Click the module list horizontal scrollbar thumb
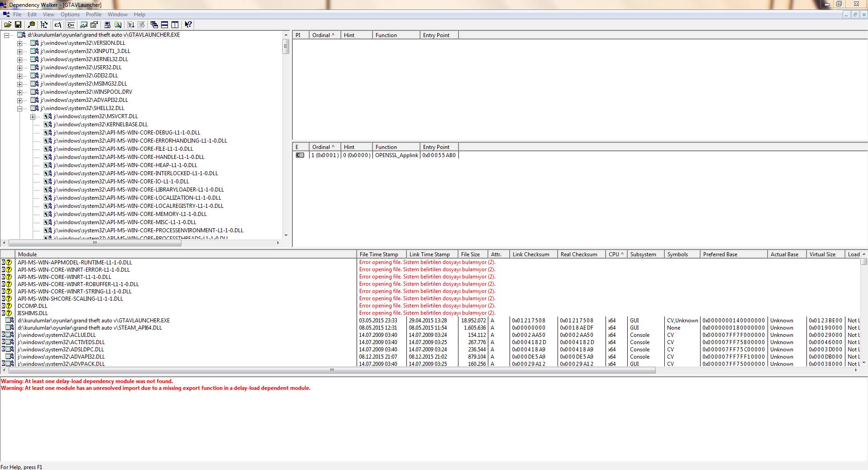The width and height of the screenshot is (868, 470). click(x=332, y=370)
